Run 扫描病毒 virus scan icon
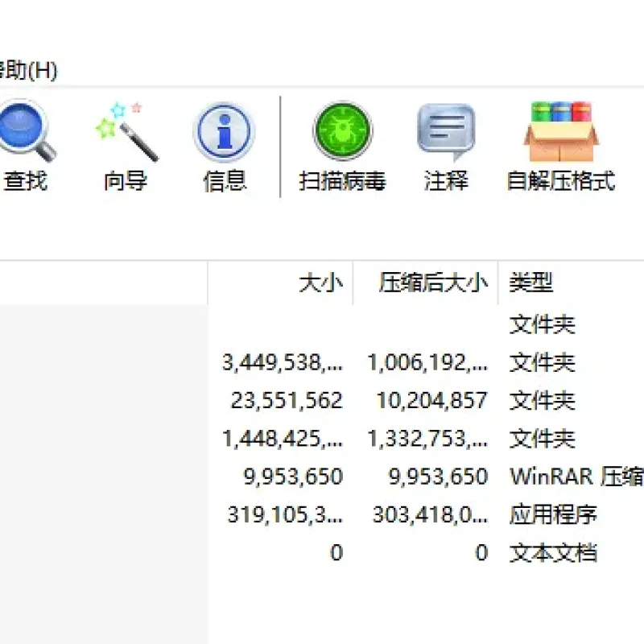This screenshot has height=644, width=644. pyautogui.click(x=343, y=130)
